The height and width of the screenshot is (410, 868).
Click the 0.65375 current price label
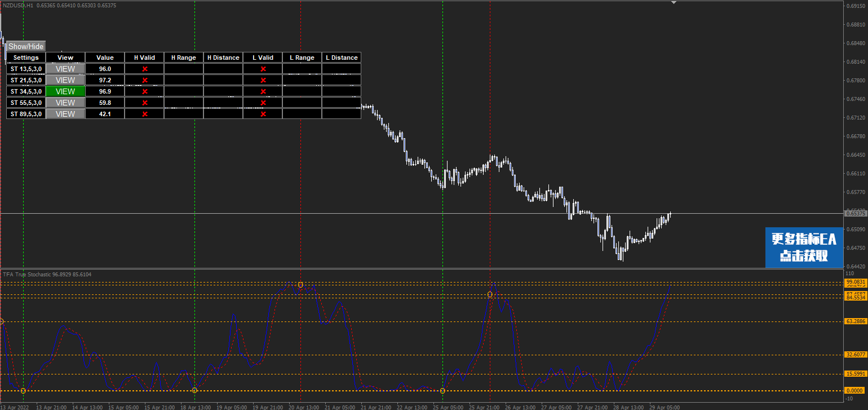(855, 213)
